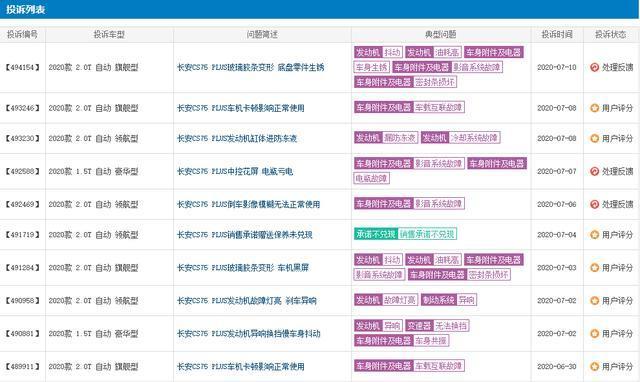Click the 用户评分 status icon for complaint 489911
The width and height of the screenshot is (640, 382).
coord(594,366)
